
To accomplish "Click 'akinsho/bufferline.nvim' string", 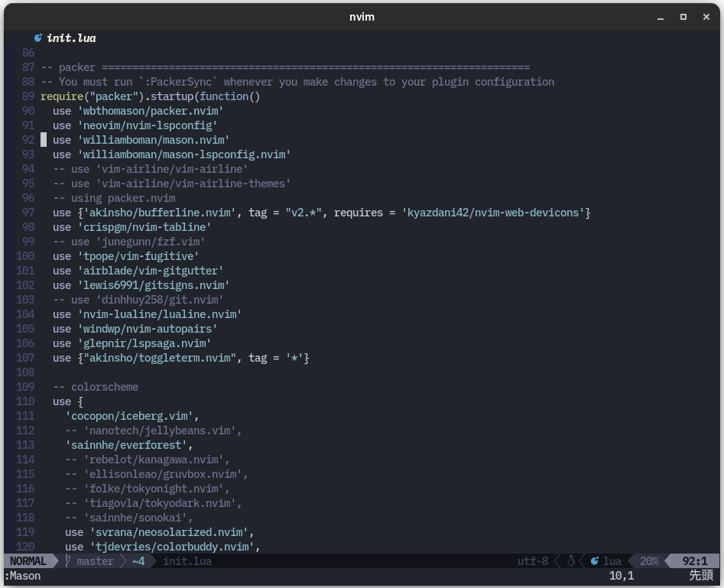I will pyautogui.click(x=159, y=213).
